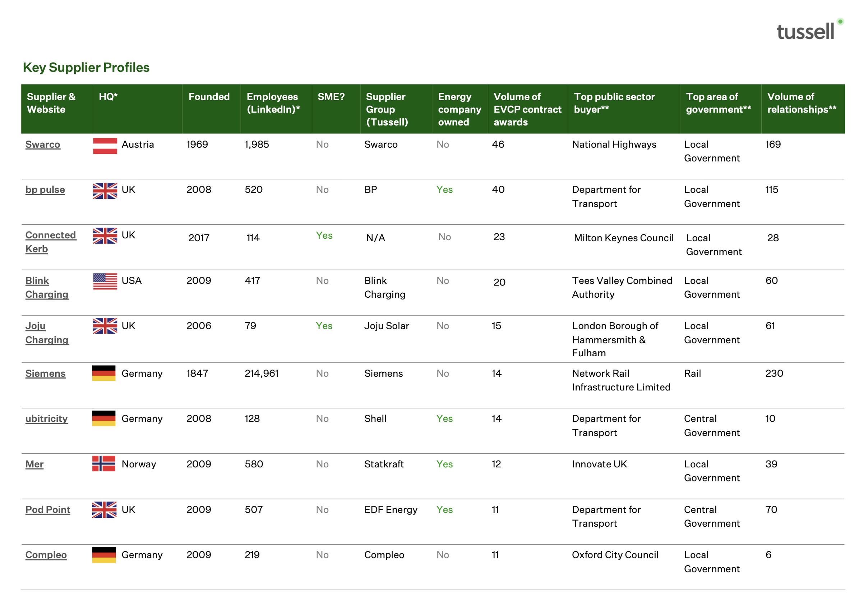Click the tussell logo
The width and height of the screenshot is (868, 595).
tap(811, 29)
